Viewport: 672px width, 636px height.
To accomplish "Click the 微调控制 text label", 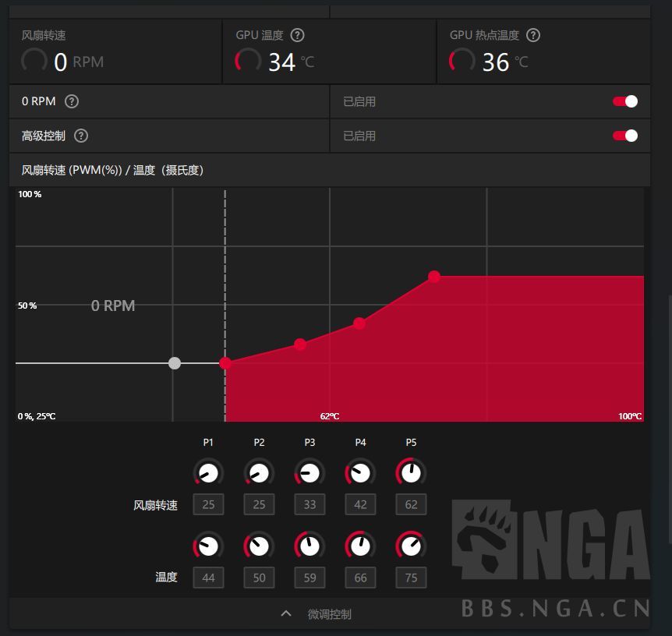I will (328, 614).
